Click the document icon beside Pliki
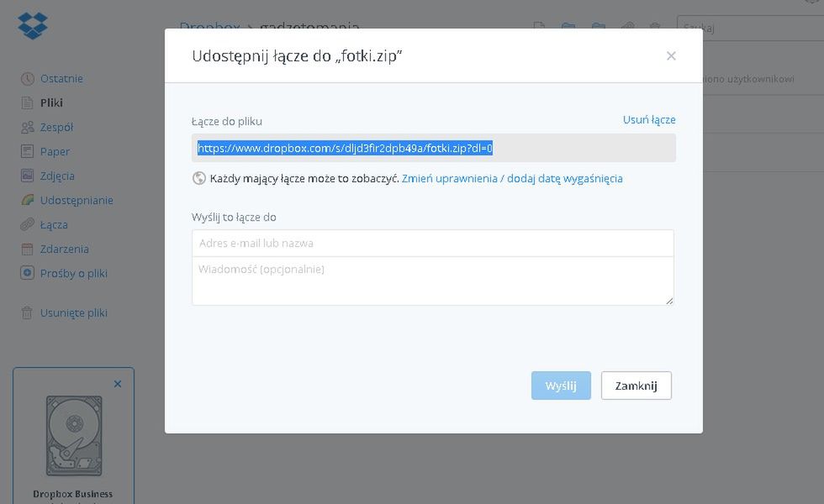The width and height of the screenshot is (824, 504). click(x=27, y=102)
